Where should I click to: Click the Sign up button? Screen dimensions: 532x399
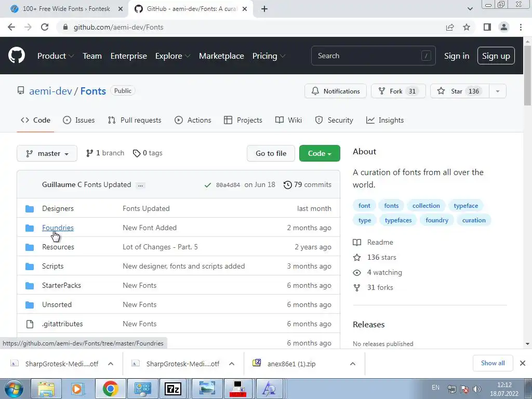(496, 56)
